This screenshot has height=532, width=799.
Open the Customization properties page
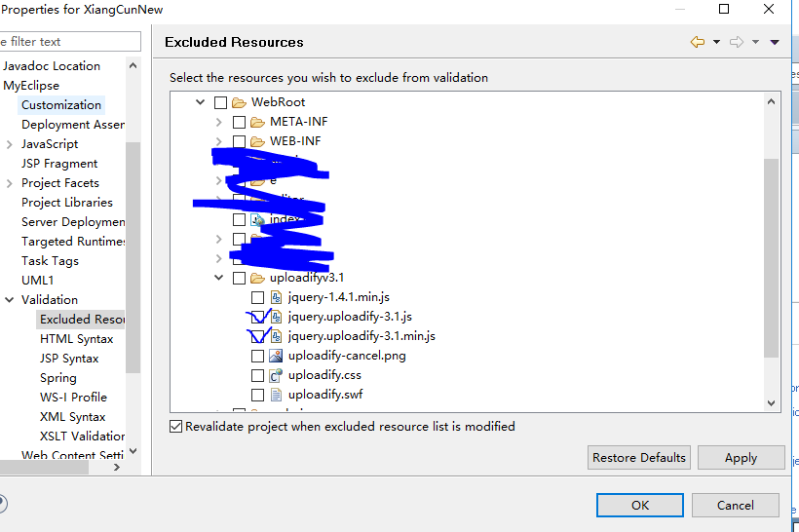61,105
